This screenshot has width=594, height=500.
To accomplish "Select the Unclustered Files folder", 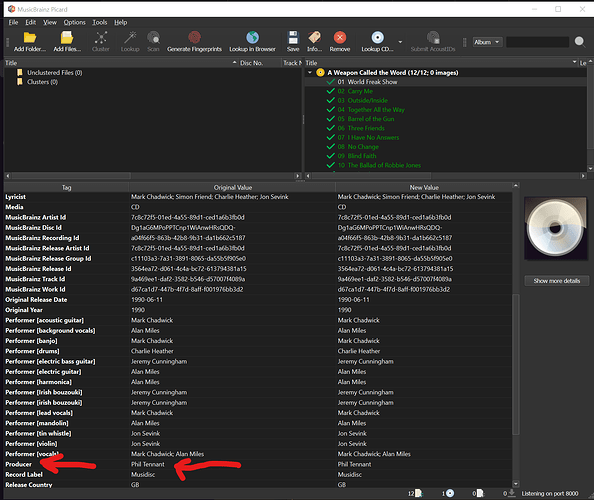I will (x=55, y=72).
